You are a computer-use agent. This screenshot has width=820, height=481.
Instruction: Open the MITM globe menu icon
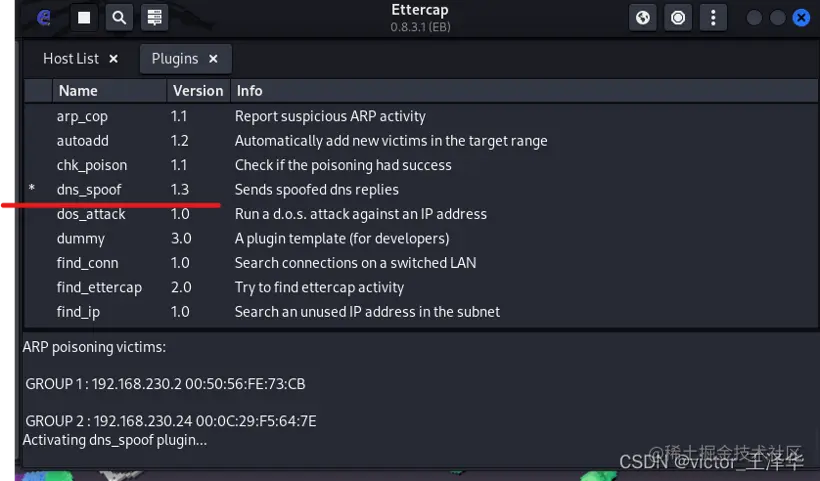pos(644,18)
